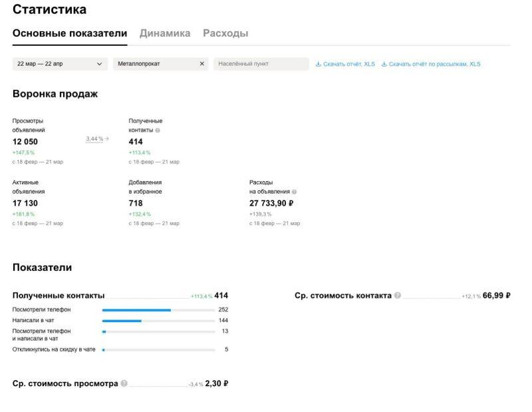This screenshot has height=412, width=532.
Task: Click download icon for mailing report XLS
Action: click(x=384, y=65)
